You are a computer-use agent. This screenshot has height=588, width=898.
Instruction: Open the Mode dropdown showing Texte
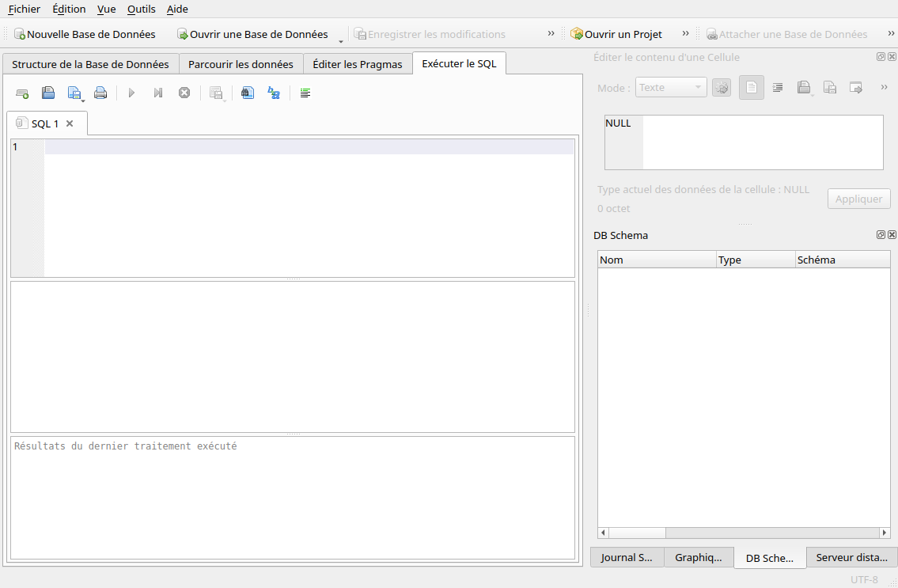671,88
